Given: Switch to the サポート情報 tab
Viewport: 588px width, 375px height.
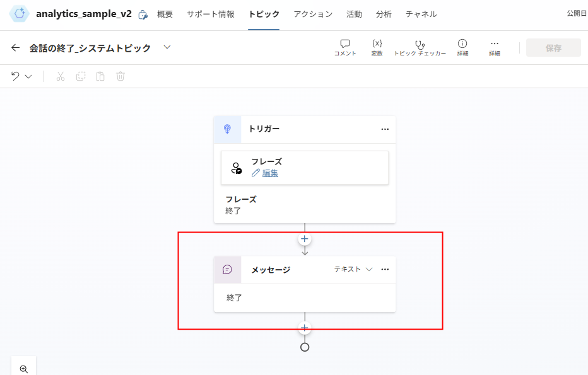Looking at the screenshot, I should (211, 14).
